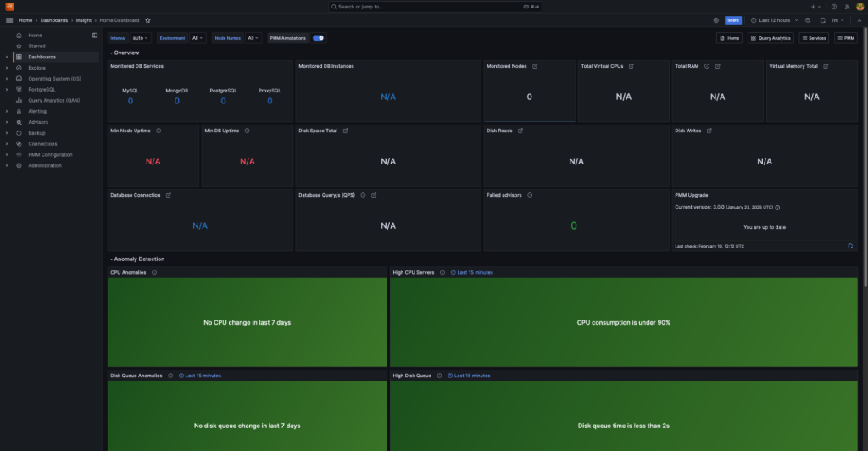Expand the Alerting sidebar section
Screen dimensions: 868x451
[x=7, y=111]
